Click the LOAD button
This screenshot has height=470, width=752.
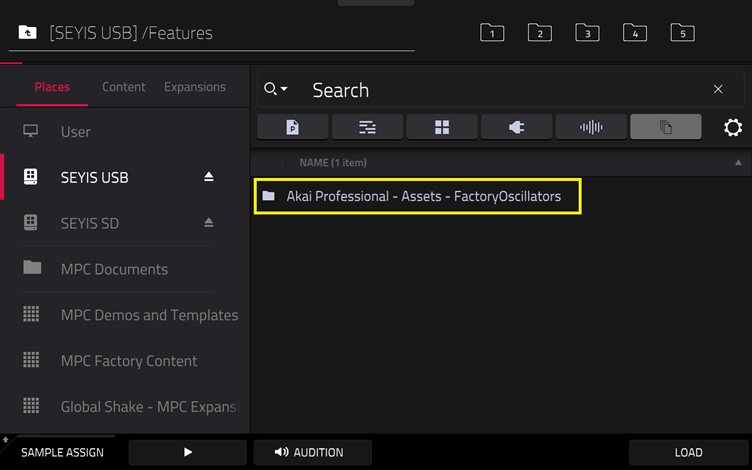click(689, 452)
